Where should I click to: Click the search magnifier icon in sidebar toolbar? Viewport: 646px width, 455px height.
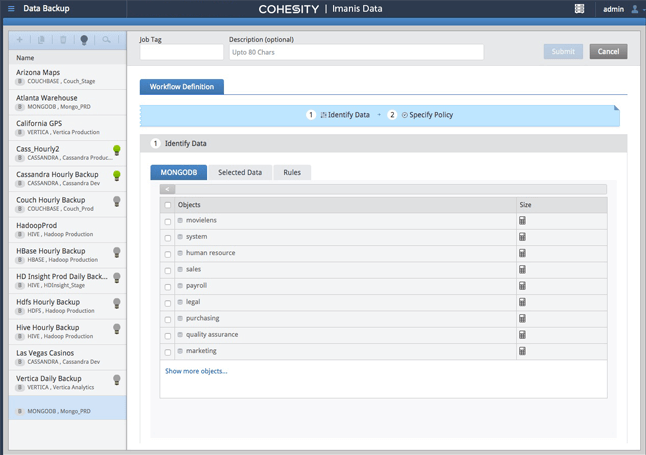tap(106, 40)
